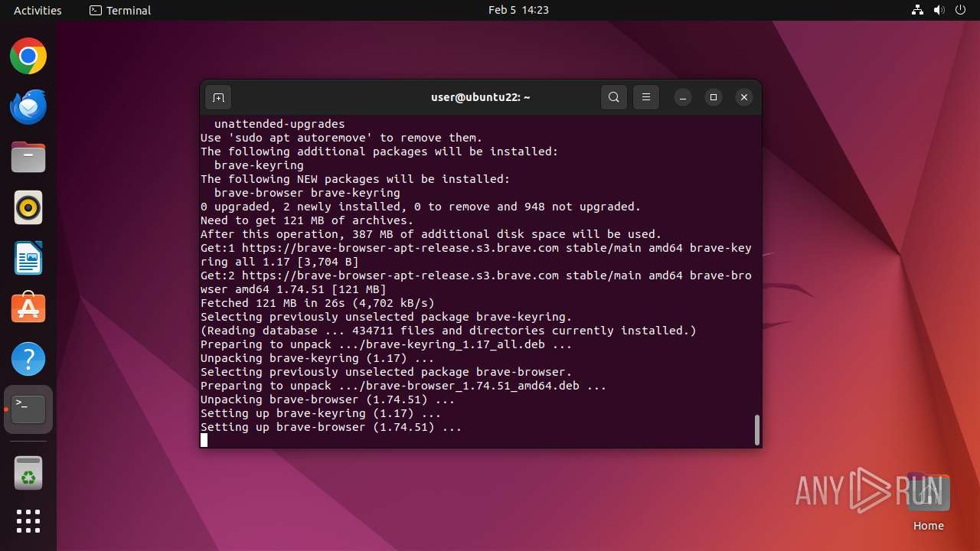Open the Files manager in dock
The height and width of the screenshot is (551, 980).
[28, 158]
